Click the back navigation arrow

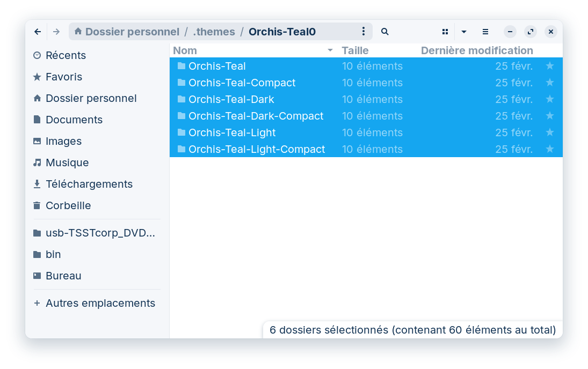[x=38, y=32]
